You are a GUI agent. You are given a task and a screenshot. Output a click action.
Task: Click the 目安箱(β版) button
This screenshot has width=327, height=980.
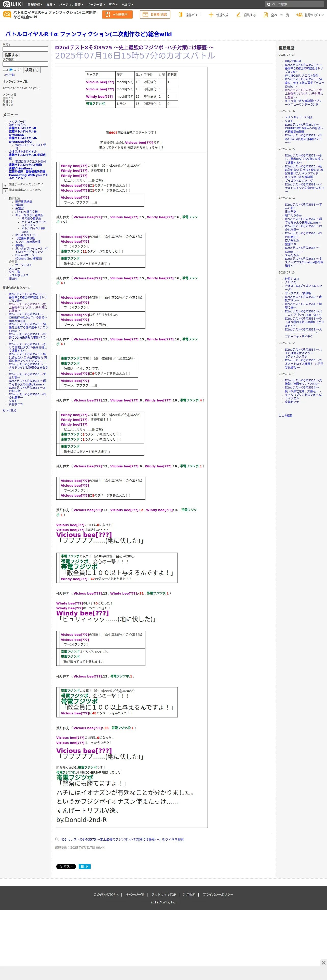155,15
